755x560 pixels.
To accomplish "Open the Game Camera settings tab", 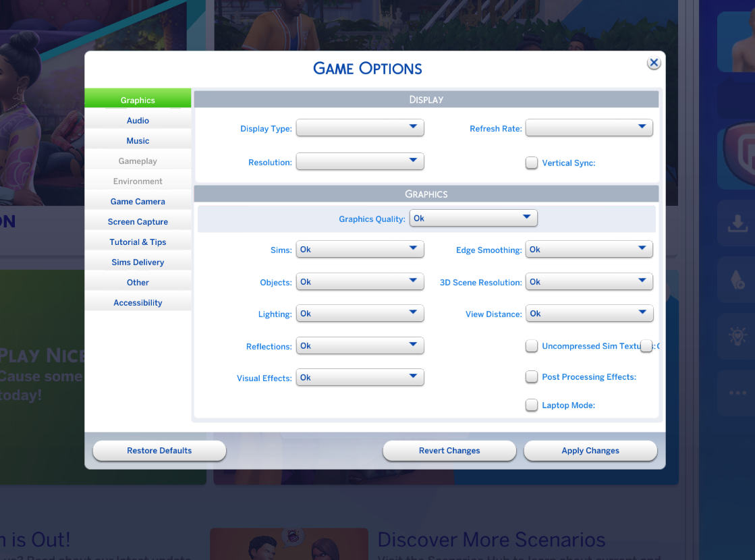I will (x=138, y=202).
